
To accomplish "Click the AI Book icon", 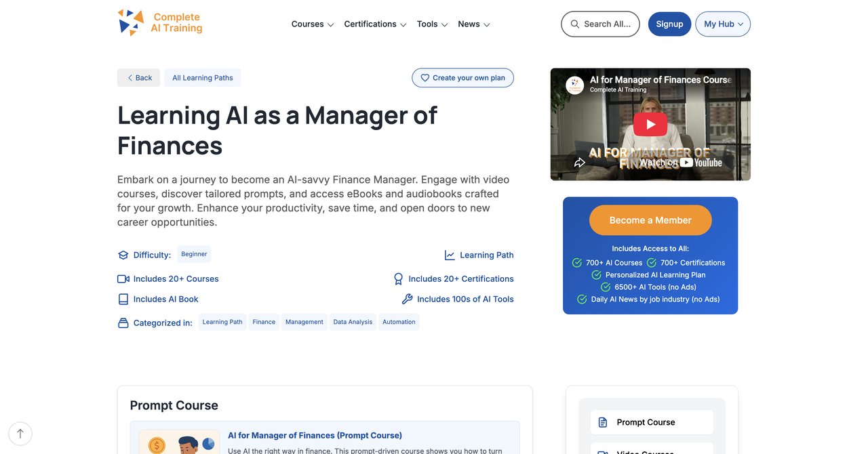I will [x=123, y=300].
